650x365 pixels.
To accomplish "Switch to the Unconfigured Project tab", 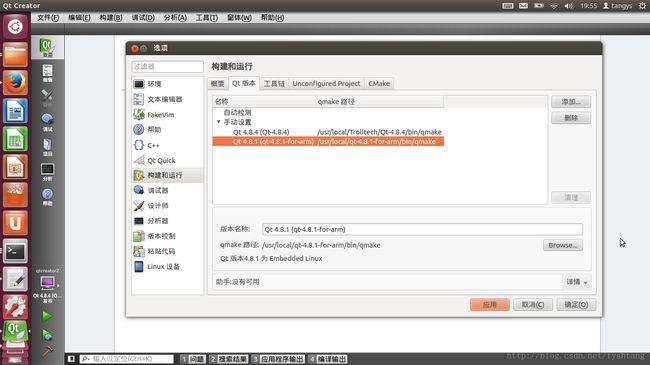I will (326, 84).
